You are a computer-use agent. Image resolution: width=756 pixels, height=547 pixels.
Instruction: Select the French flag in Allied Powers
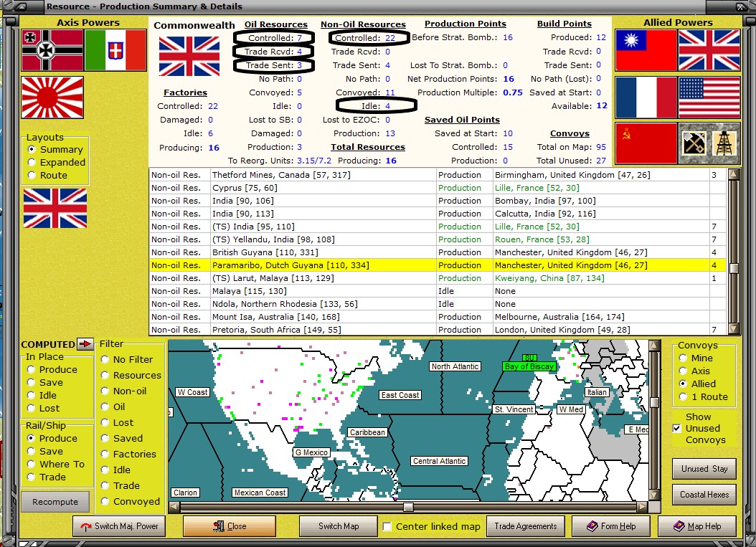(x=646, y=97)
